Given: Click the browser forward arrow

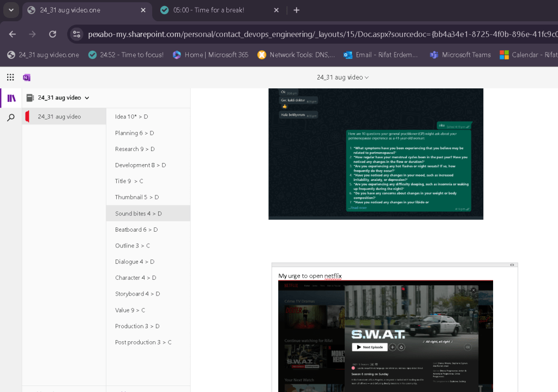Looking at the screenshot, I should coord(32,34).
